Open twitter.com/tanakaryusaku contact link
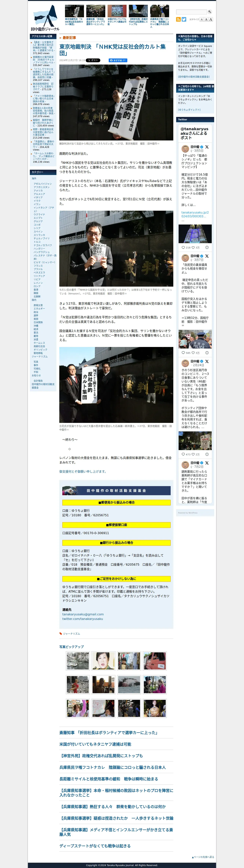Viewport: 244px width, 868px height. [x=83, y=619]
